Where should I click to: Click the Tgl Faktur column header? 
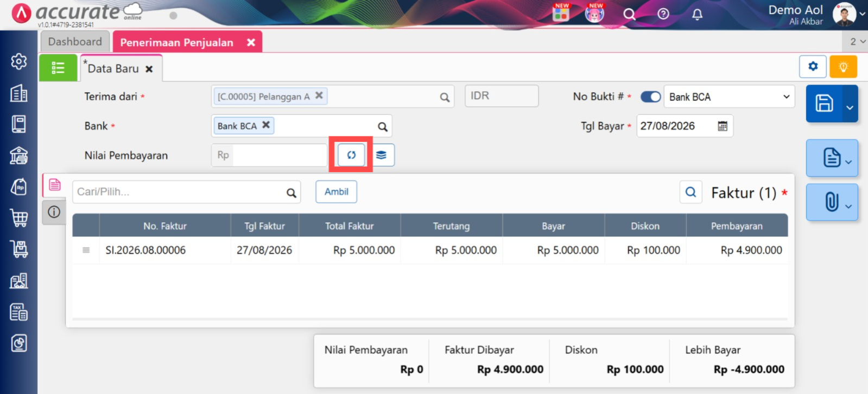[264, 226]
